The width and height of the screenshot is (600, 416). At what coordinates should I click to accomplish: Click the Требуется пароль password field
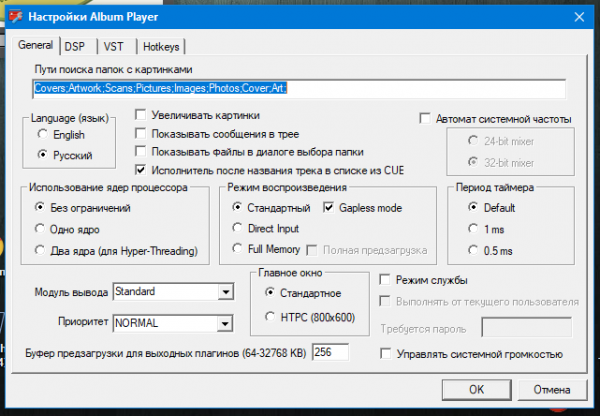click(x=527, y=327)
